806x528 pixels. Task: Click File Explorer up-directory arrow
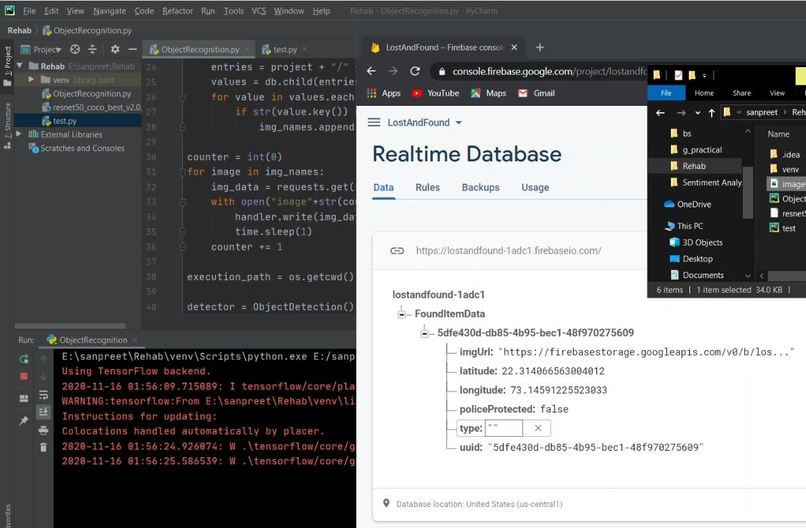(711, 113)
